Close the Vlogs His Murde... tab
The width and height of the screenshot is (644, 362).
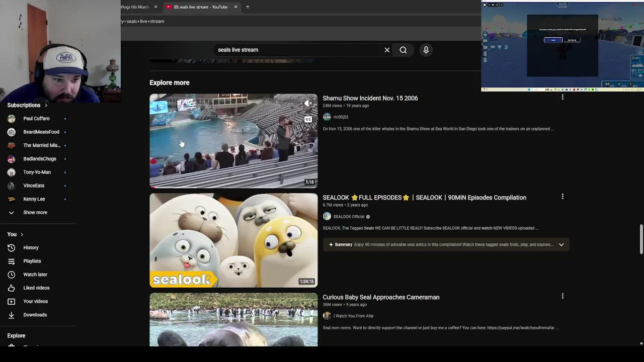point(155,7)
